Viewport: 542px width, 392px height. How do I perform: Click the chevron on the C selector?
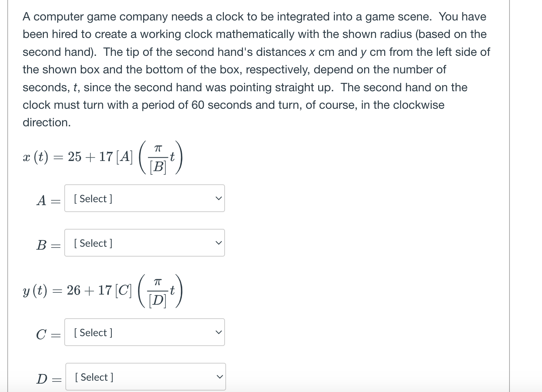click(x=218, y=332)
